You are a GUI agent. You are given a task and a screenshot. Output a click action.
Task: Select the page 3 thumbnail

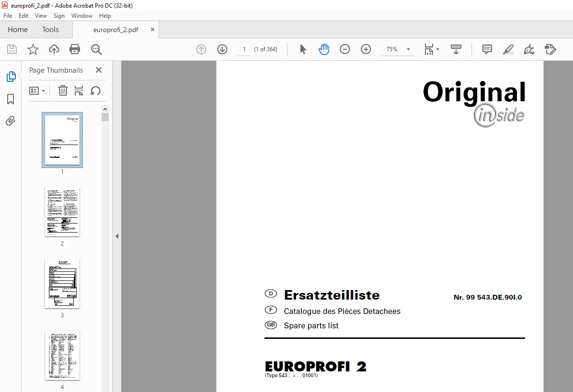pyautogui.click(x=62, y=284)
